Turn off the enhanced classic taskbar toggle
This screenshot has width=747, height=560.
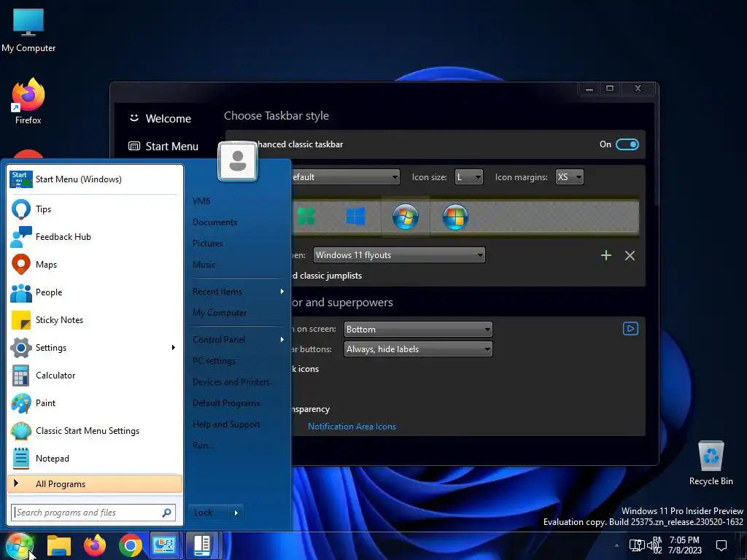tap(627, 144)
